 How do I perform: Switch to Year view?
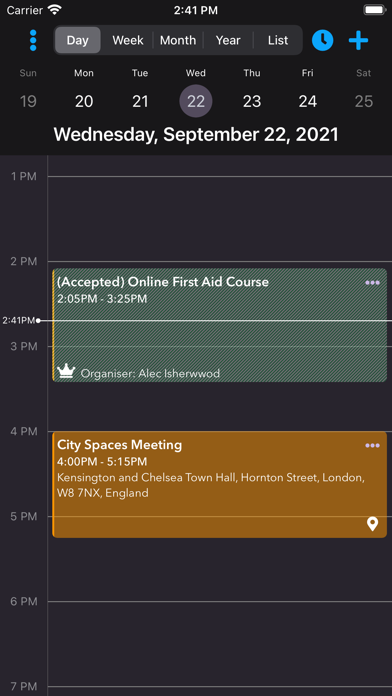[x=228, y=40]
